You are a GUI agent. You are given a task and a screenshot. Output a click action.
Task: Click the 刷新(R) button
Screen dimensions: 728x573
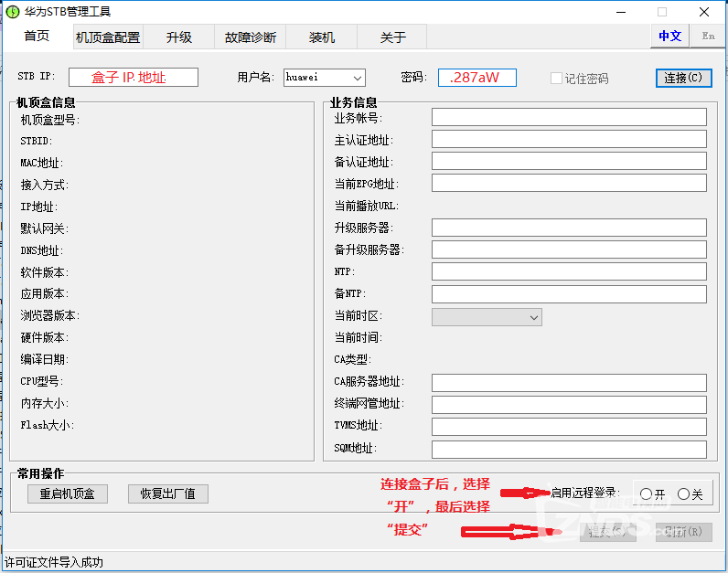coord(684,532)
